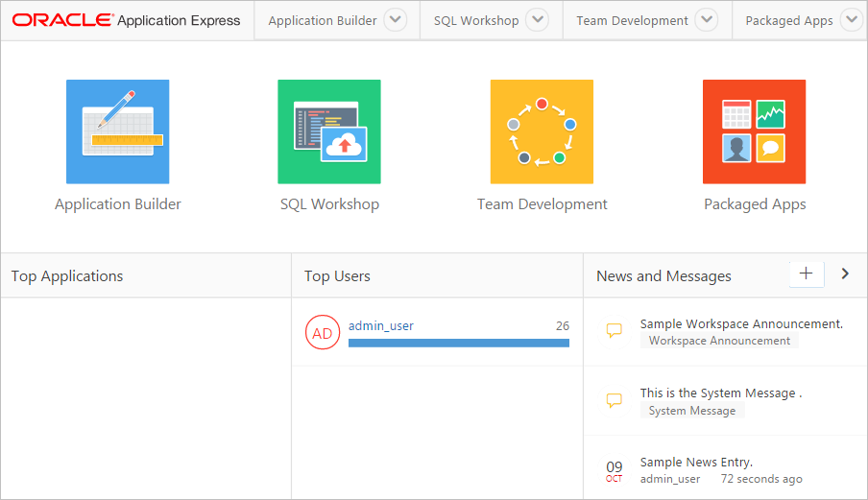
Task: Select the SQL Workshop menu tab
Action: coord(476,20)
